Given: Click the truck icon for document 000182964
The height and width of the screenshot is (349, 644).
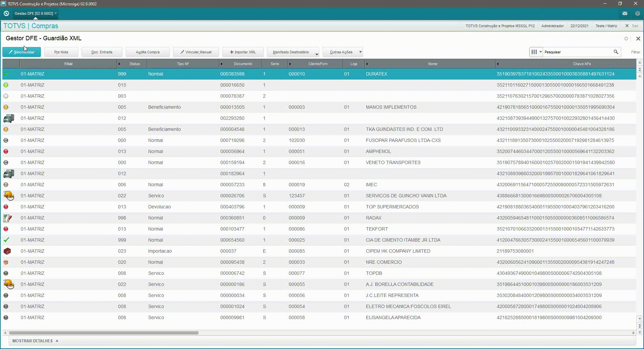Looking at the screenshot, I should tap(9, 173).
